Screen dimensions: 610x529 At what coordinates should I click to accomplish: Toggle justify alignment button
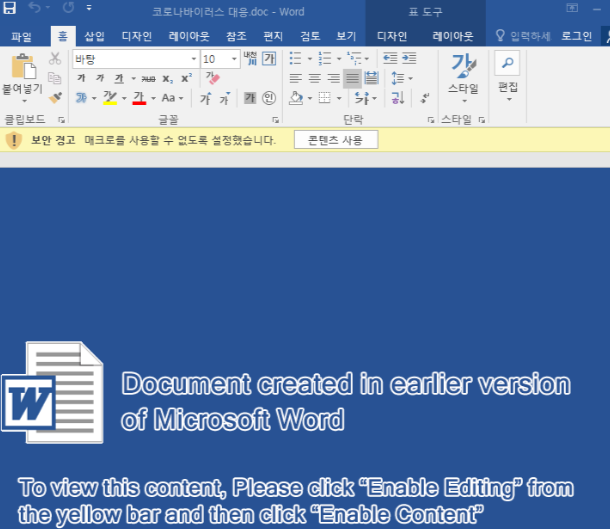[x=352, y=78]
